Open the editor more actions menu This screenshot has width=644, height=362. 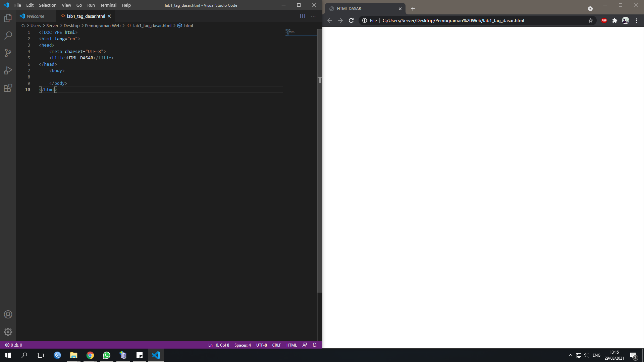tap(313, 16)
